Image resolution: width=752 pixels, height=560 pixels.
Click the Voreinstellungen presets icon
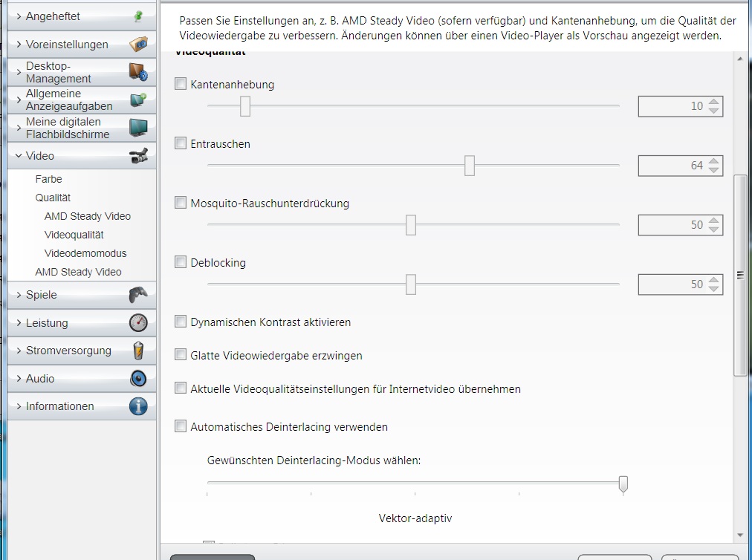click(x=139, y=44)
